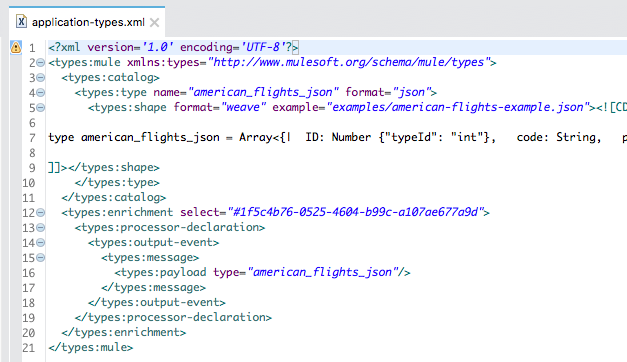
Task: Collapse the types:type fold on line 4
Action: coord(40,92)
